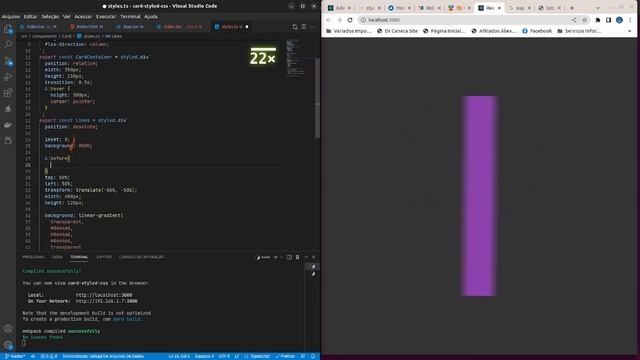Open the Editar menu
Viewport: 640px width, 360px height.
point(31,16)
